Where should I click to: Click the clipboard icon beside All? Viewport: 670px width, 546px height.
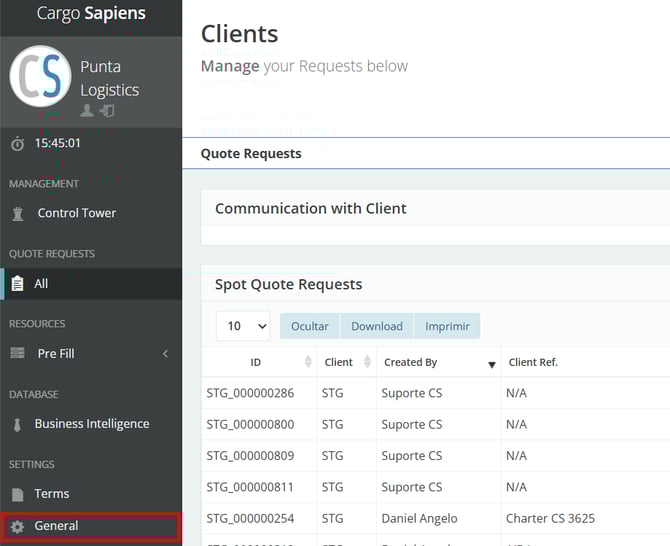pos(17,284)
